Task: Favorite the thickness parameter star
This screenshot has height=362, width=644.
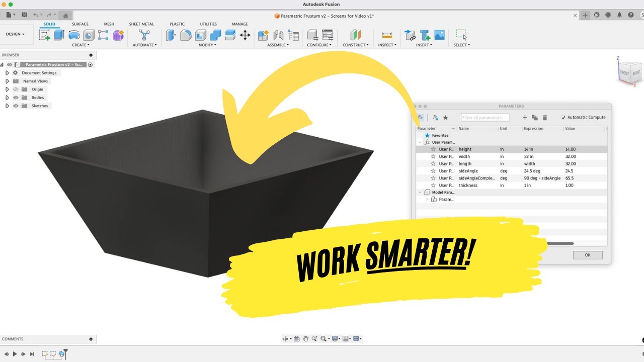Action: tap(433, 186)
